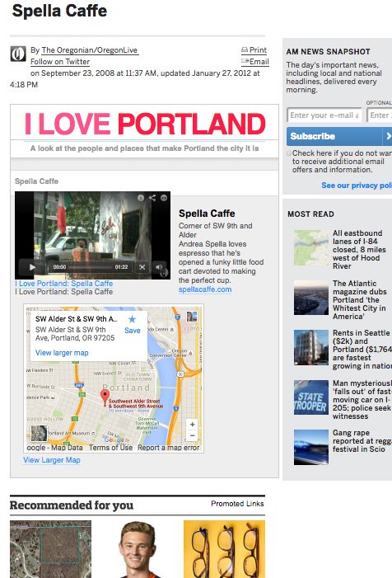Viewport: 392px width, 578px height.
Task: Open The Oregonian/OregonLive author link
Action: (90, 50)
